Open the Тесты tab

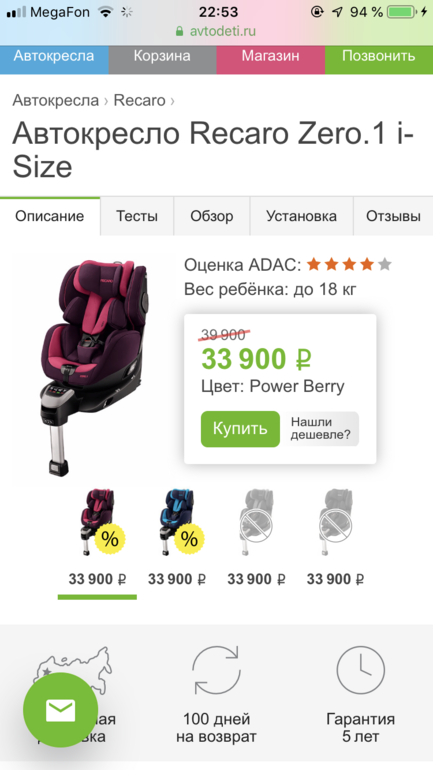pos(137,216)
